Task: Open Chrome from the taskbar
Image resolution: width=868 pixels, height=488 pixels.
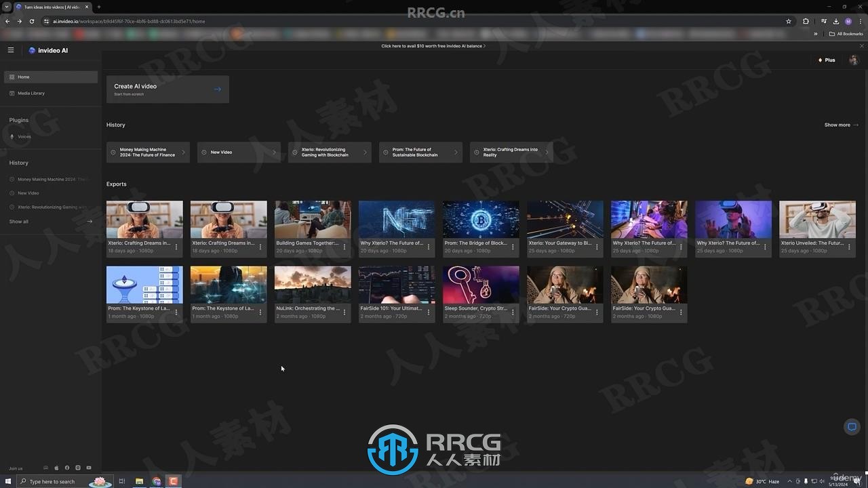Action: 157,481
